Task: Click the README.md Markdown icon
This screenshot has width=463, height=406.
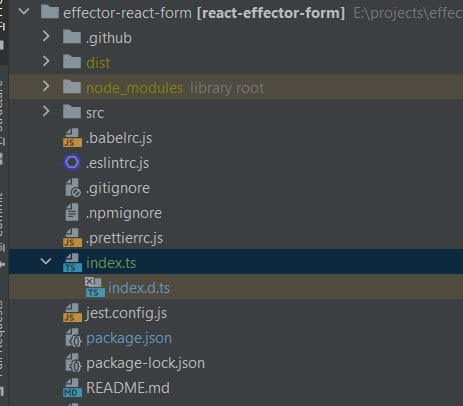Action: tap(72, 388)
